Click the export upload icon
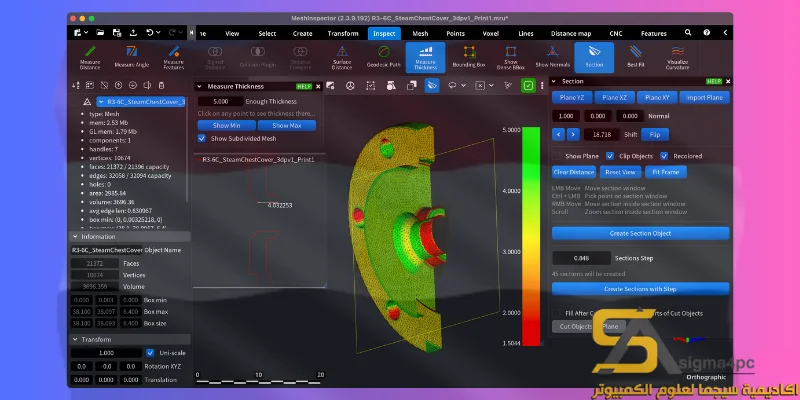 [133, 33]
